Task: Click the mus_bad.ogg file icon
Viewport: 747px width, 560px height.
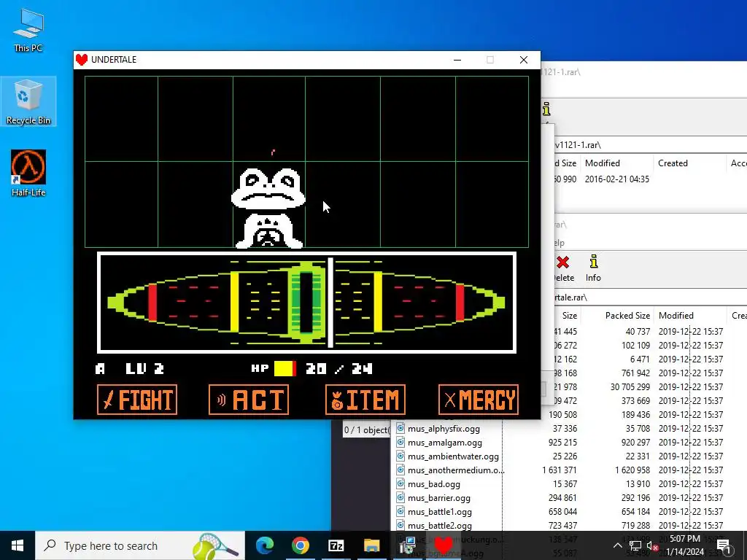Action: [400, 484]
